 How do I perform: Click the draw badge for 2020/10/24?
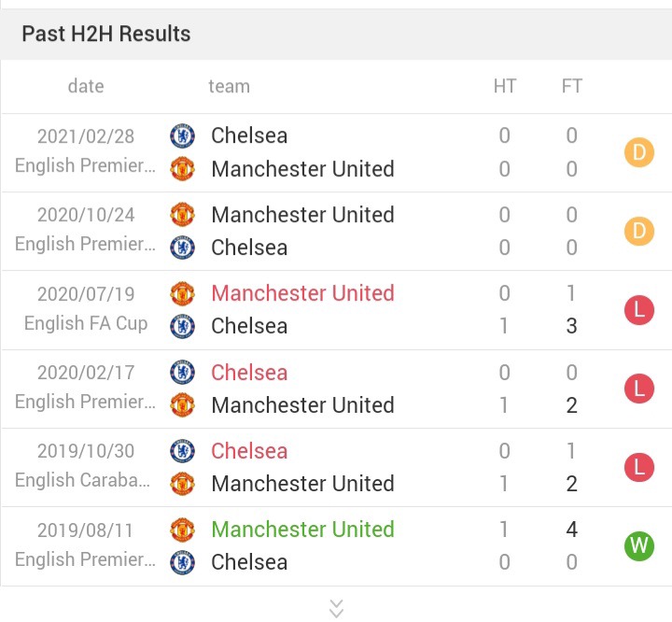pyautogui.click(x=639, y=231)
